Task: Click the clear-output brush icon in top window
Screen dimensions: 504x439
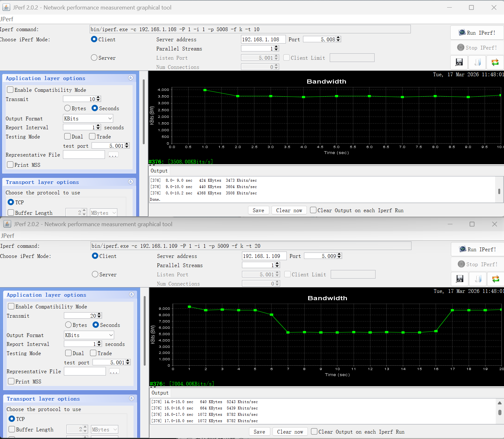Action: tap(477, 62)
